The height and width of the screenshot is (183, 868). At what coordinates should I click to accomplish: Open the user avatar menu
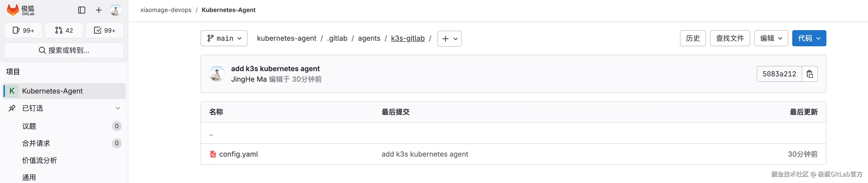click(x=116, y=10)
